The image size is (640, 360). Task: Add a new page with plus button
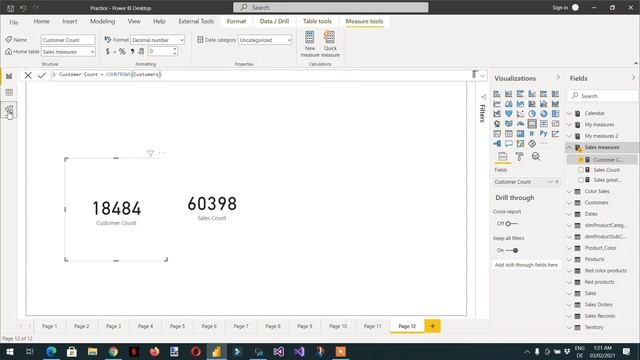tap(432, 326)
